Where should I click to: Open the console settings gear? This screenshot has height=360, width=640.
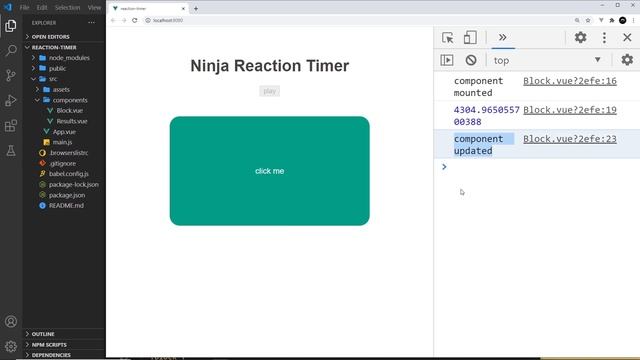click(x=627, y=60)
